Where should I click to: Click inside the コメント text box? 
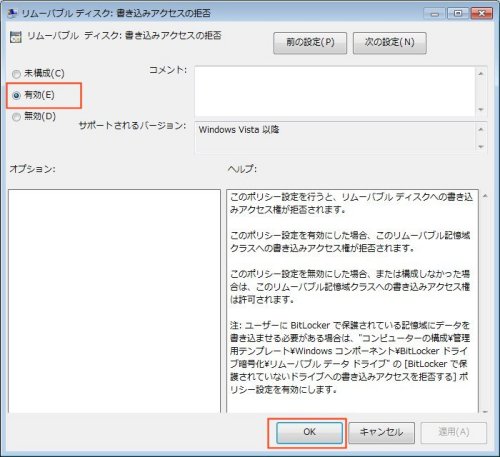(x=335, y=91)
